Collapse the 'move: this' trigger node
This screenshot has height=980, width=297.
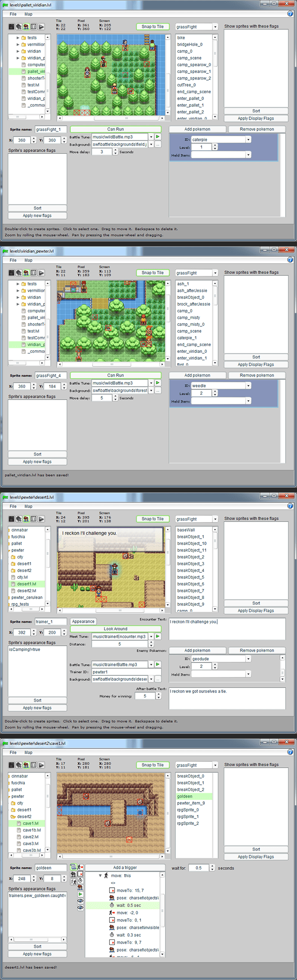pyautogui.click(x=100, y=876)
